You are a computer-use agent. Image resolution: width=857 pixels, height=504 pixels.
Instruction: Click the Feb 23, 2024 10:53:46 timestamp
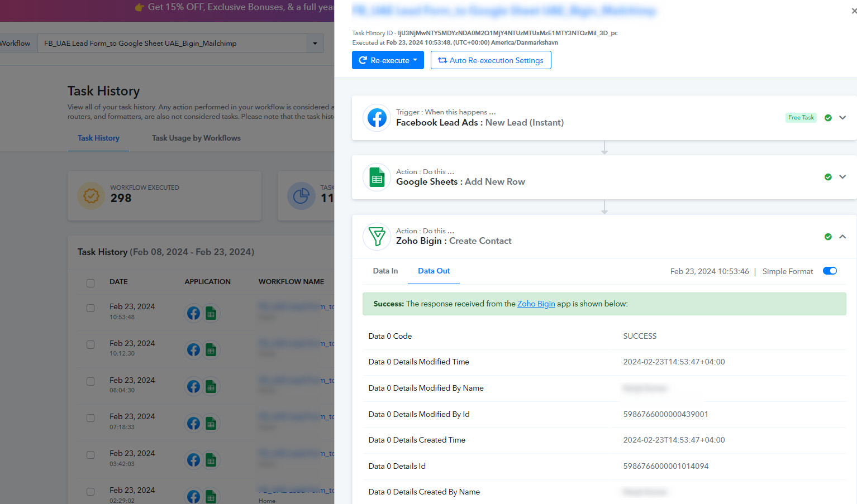pyautogui.click(x=710, y=271)
